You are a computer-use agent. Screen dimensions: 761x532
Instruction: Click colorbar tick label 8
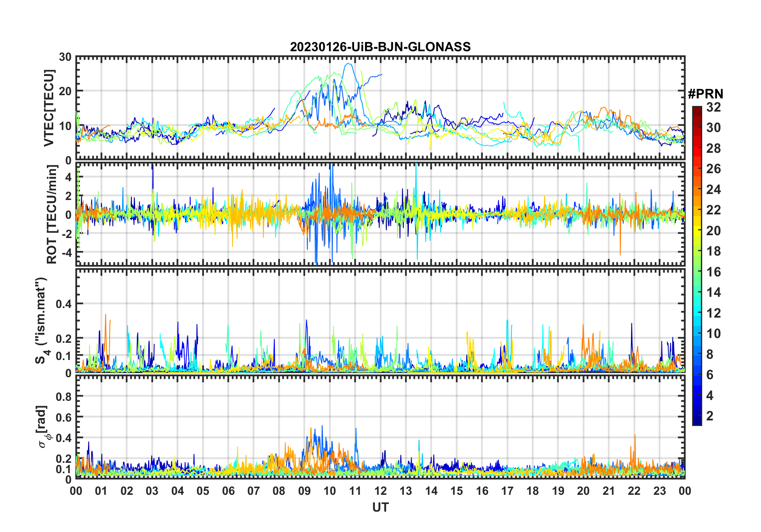tap(710, 354)
